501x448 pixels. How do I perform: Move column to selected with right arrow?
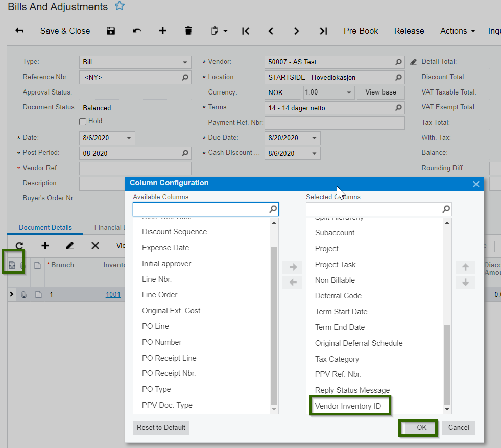point(292,267)
